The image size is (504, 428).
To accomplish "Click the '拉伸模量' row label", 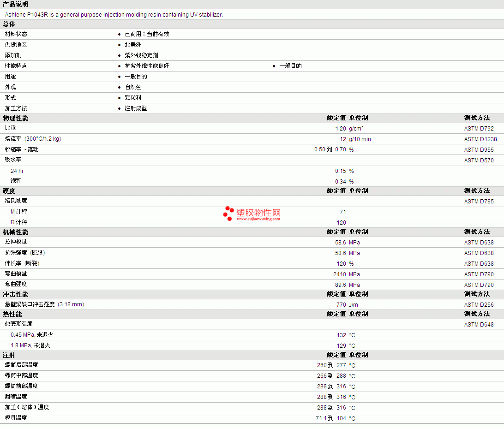I will (16, 242).
